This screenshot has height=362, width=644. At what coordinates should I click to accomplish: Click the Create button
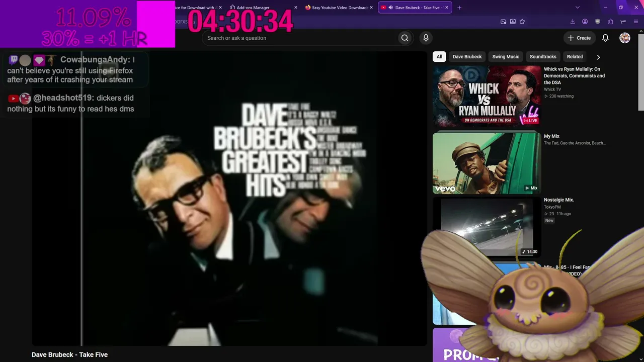click(x=579, y=38)
